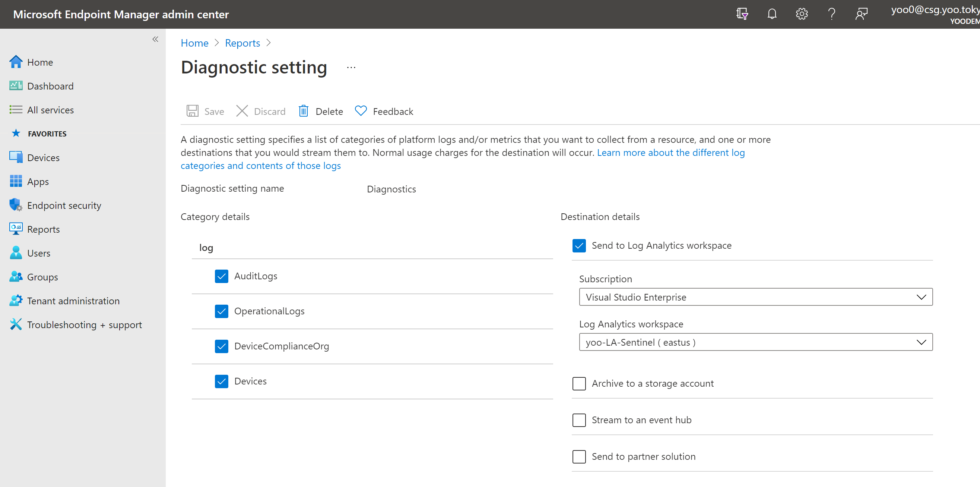Click the ellipsis next to Diagnostic setting
The height and width of the screenshot is (487, 980).
click(351, 68)
